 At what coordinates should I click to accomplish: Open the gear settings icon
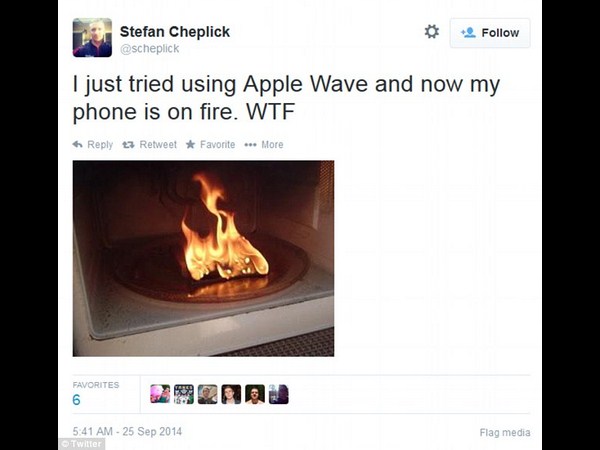[x=432, y=32]
